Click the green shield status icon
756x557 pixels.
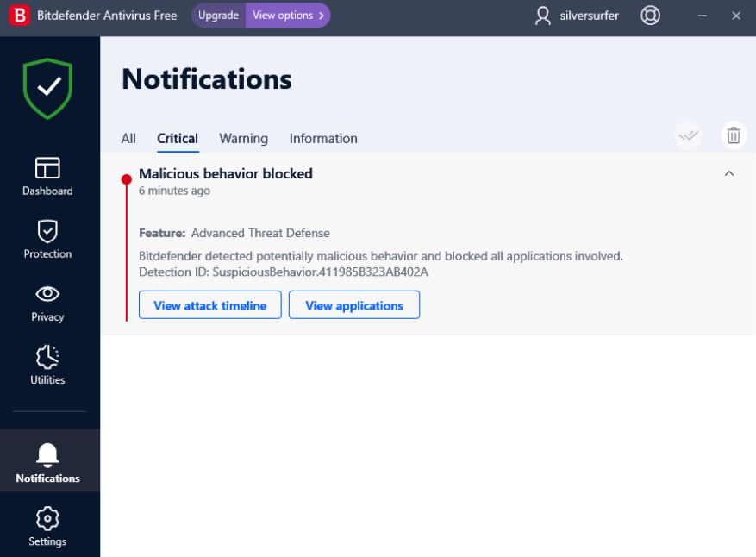pos(48,88)
